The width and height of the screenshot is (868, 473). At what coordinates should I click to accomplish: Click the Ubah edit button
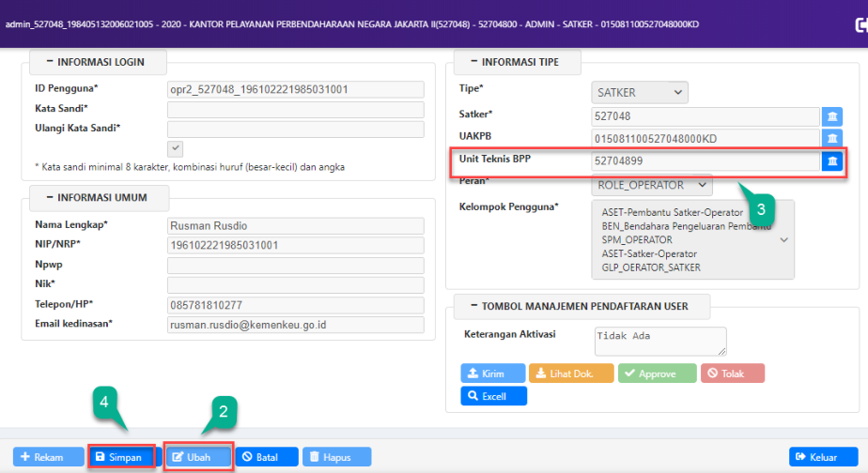pos(198,457)
